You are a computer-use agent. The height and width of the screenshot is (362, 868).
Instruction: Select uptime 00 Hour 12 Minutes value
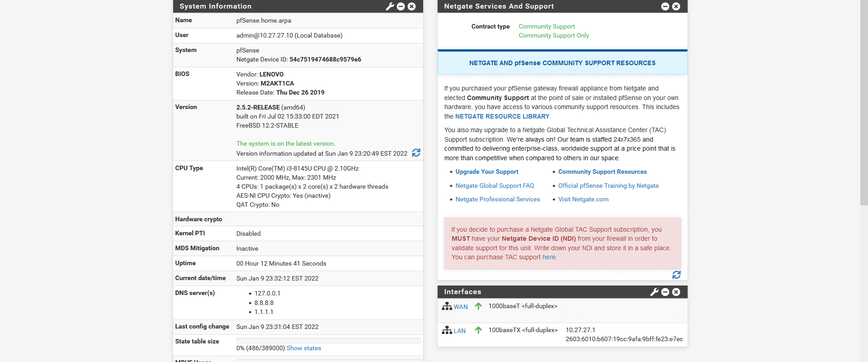[x=281, y=263]
